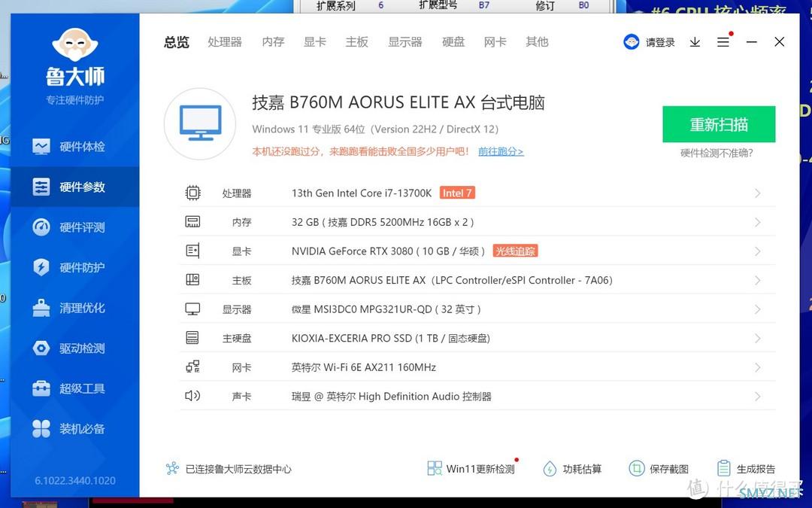Go to 硬件防护 in the sidebar
Viewport: 812px width, 508px height.
74,267
